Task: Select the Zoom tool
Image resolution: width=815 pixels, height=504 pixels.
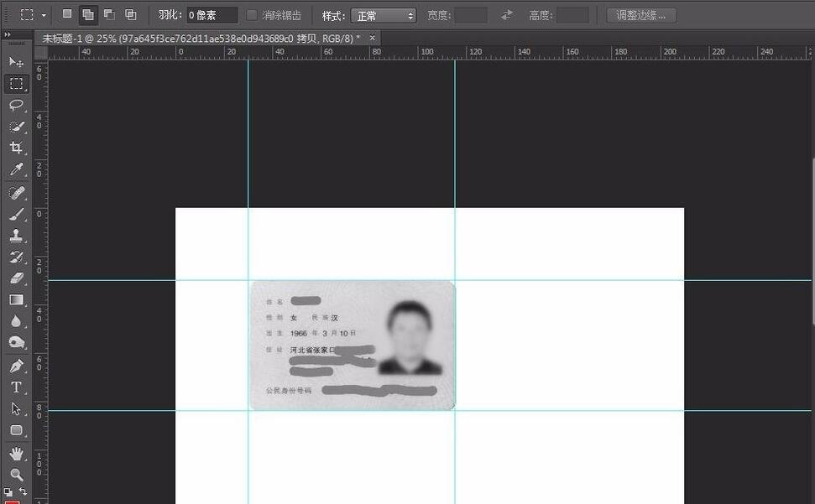Action: pos(15,474)
